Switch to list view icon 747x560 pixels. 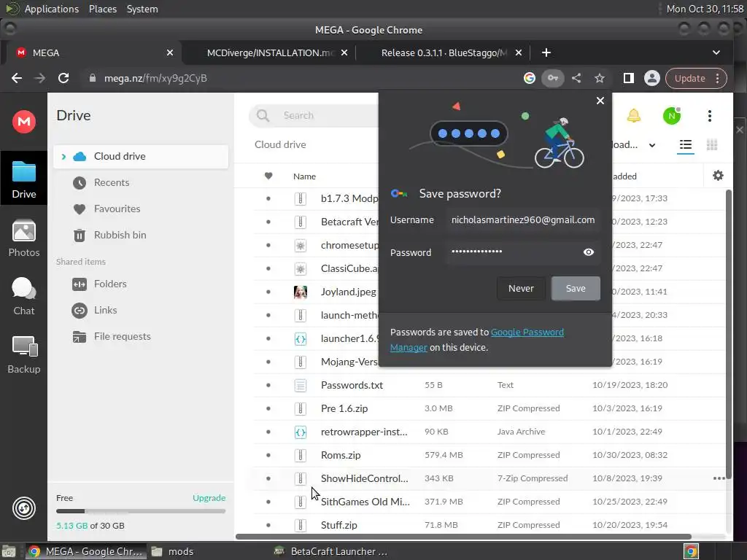[686, 145]
